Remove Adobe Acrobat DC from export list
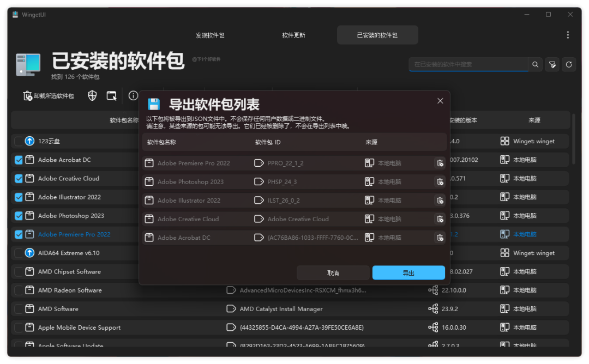 coord(440,238)
